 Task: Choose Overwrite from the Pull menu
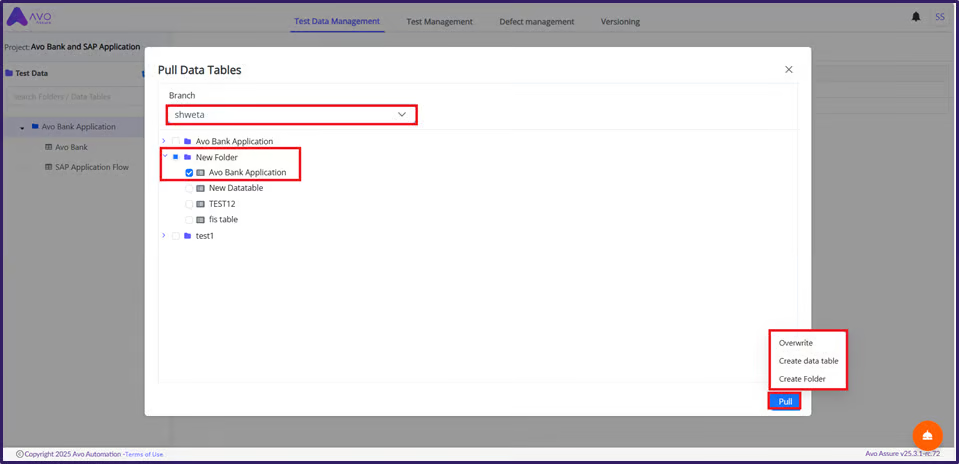[795, 343]
